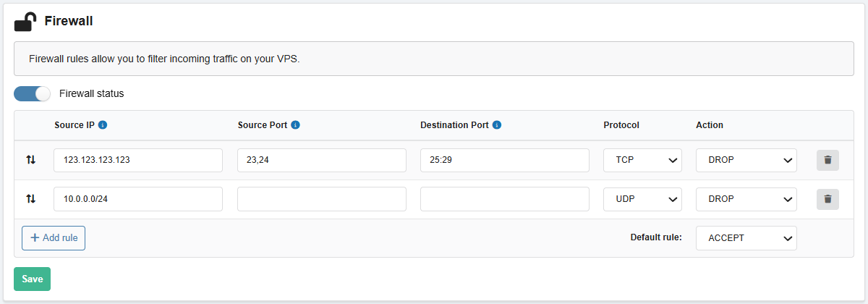Viewport: 868px width, 304px height.
Task: Click the Source Port info icon
Action: 296,125
